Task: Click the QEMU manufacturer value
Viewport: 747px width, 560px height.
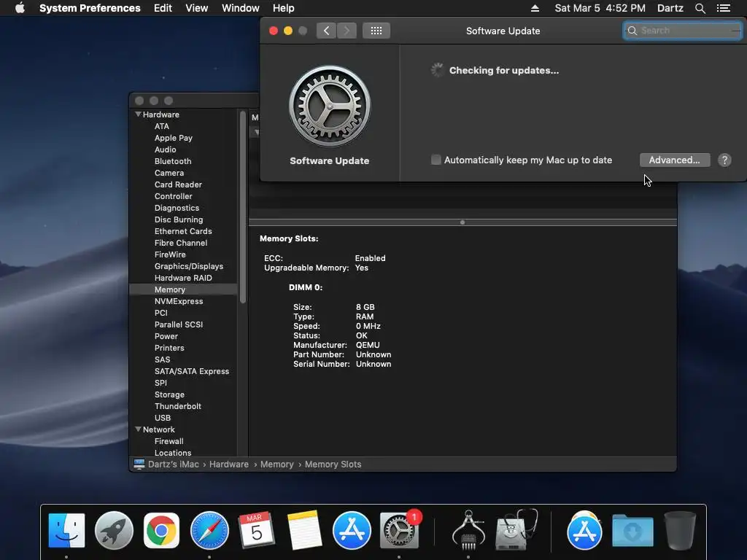Action: pos(368,345)
